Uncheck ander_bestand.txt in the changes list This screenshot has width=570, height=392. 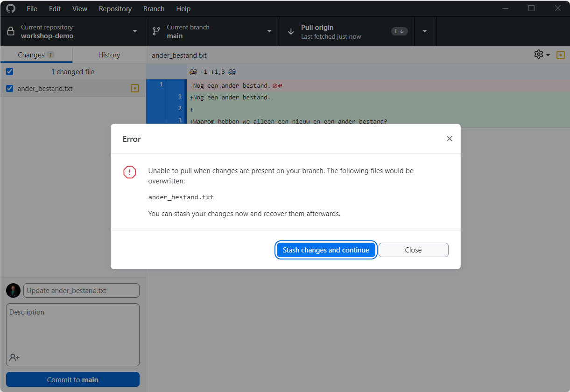pos(10,88)
